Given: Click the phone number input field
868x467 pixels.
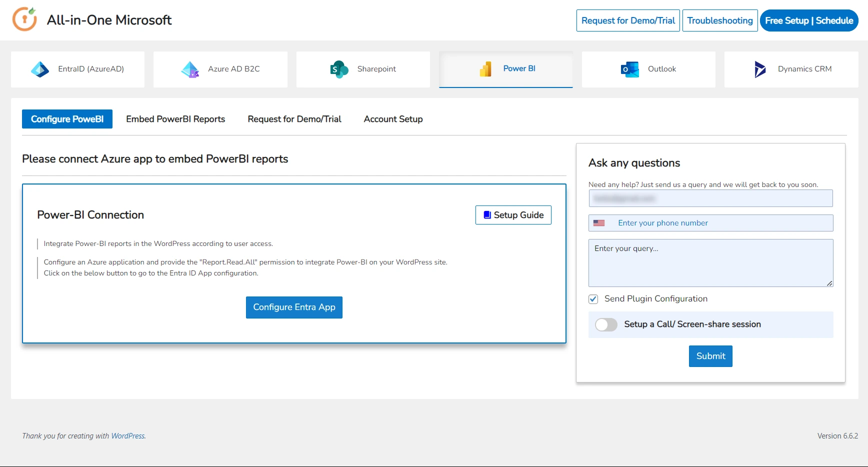Looking at the screenshot, I should [710, 223].
